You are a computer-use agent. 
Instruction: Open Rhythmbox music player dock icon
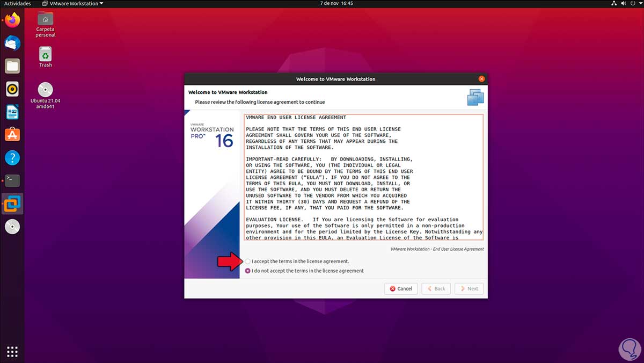12,89
